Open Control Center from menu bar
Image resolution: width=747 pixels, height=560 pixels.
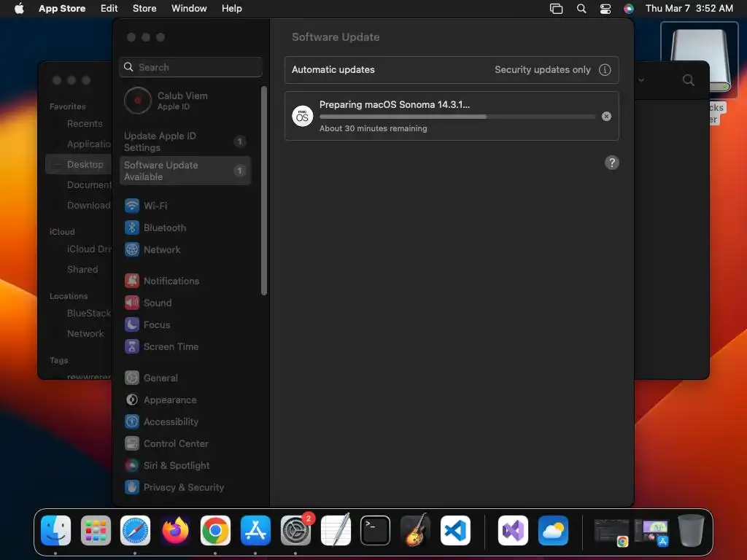click(x=605, y=9)
